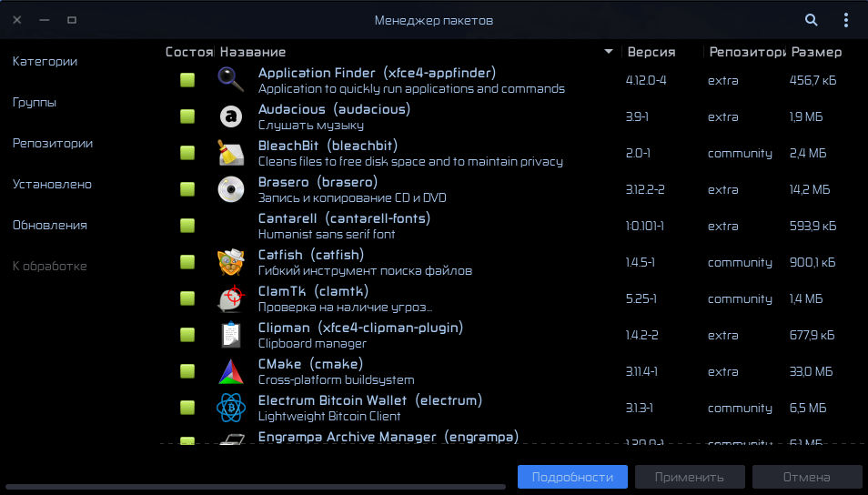The height and width of the screenshot is (495, 868).
Task: Toggle ClamTk installed state box
Action: click(x=187, y=298)
